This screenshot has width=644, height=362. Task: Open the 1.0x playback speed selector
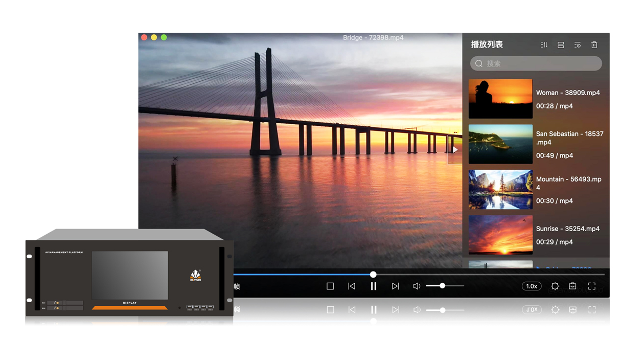pos(532,286)
